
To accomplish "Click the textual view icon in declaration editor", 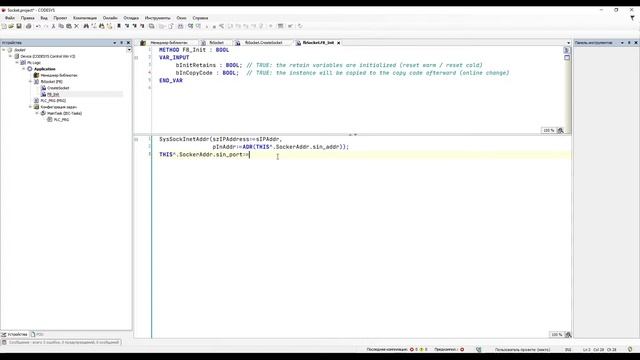I will [567, 50].
